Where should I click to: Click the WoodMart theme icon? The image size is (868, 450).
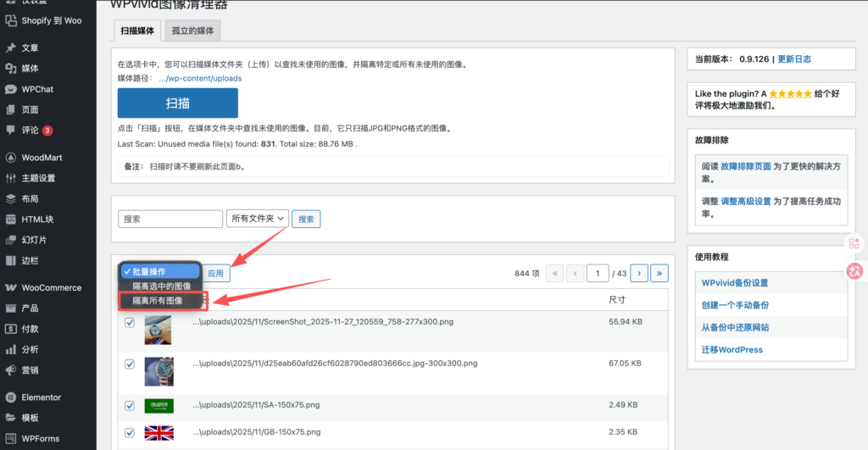(10, 157)
